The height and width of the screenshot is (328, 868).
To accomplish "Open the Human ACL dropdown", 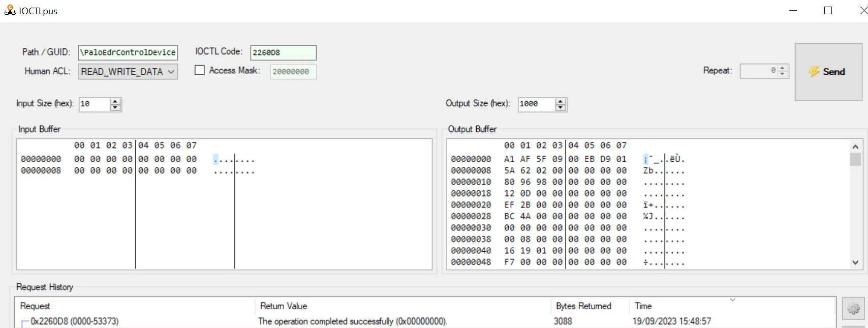I will [x=128, y=72].
